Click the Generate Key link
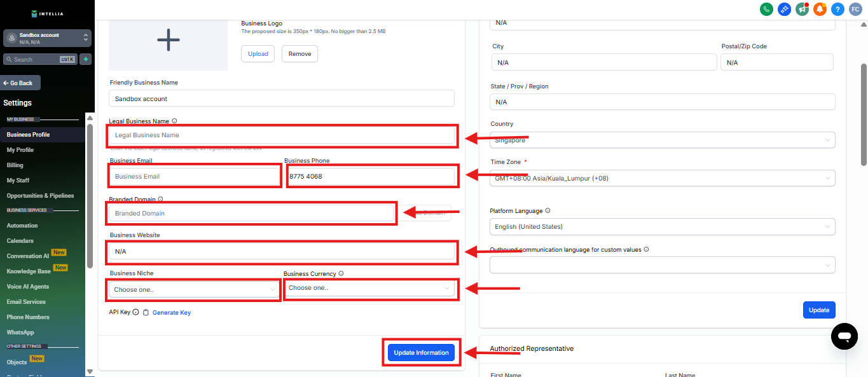 [x=171, y=313]
